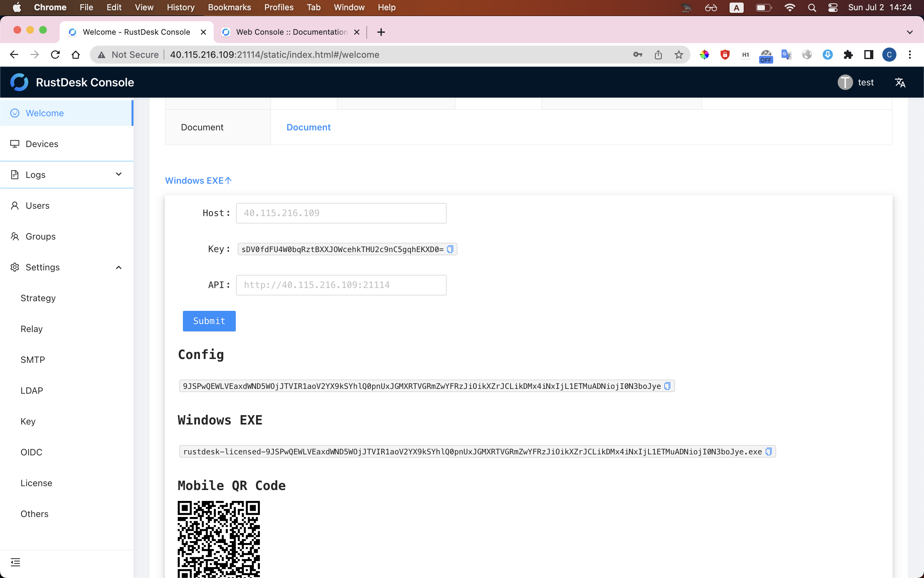Click the color wheel extension icon
924x578 pixels.
click(705, 55)
